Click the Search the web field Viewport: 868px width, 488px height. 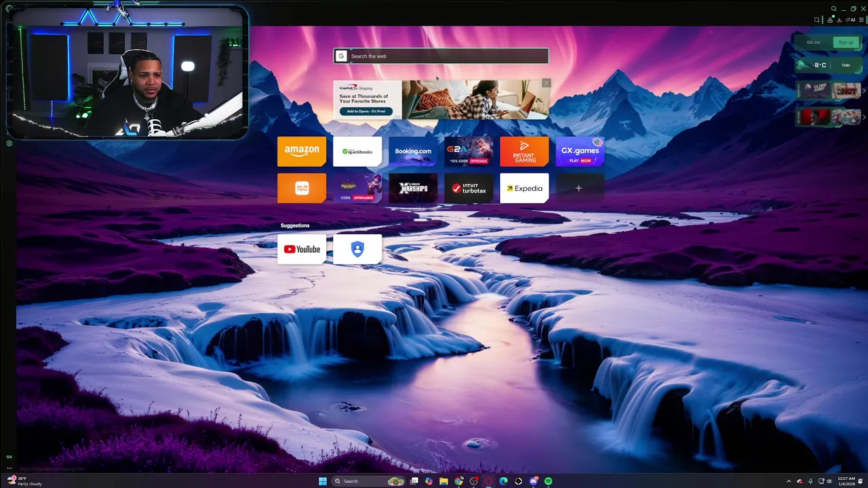[x=441, y=56]
